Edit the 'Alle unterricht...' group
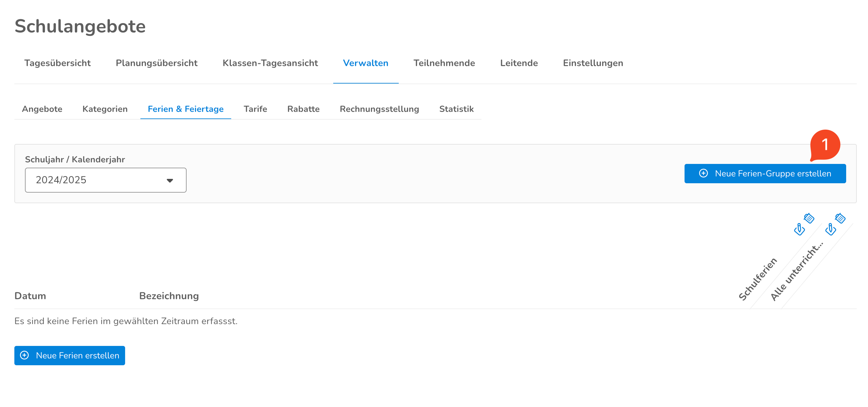 (830, 229)
